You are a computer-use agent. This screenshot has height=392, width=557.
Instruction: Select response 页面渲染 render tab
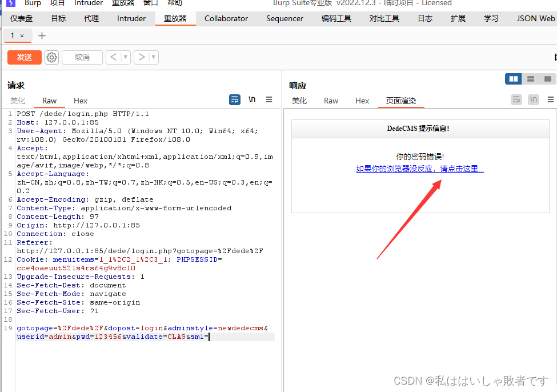coord(401,101)
